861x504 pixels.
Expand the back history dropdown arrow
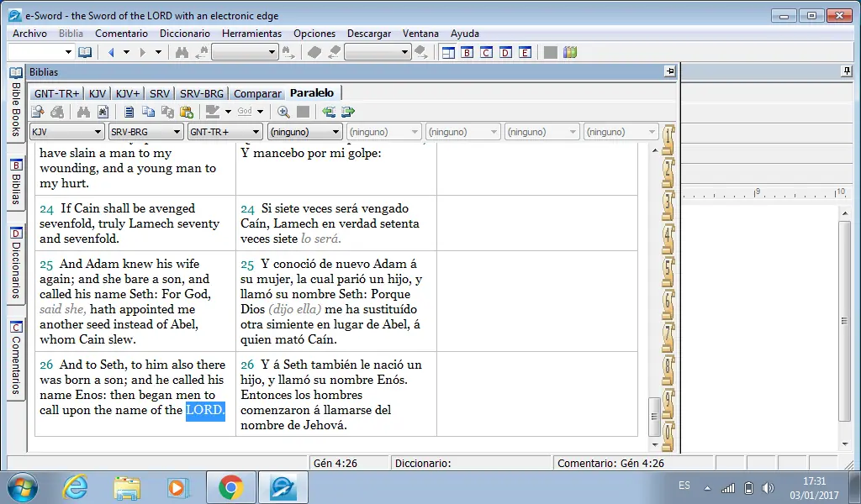click(x=126, y=53)
